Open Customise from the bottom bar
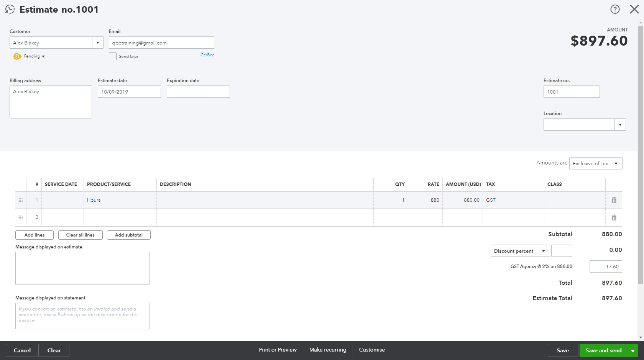The height and width of the screenshot is (360, 644). point(371,350)
